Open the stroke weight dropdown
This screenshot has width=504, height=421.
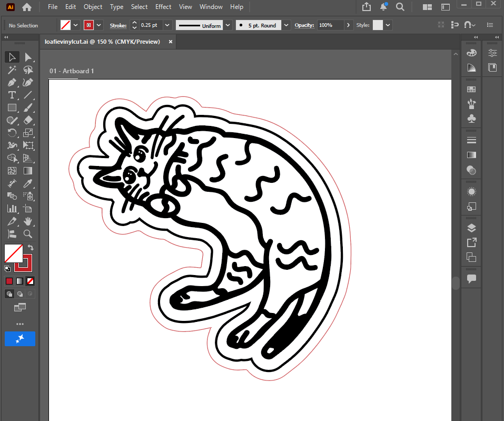[167, 25]
